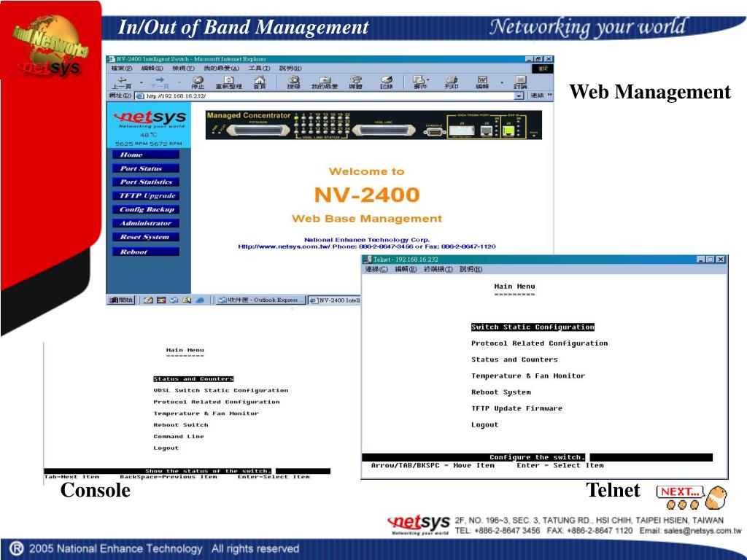The width and height of the screenshot is (747, 560).
Task: Open Favorites (我的最愛) toolbar icon
Action: click(325, 82)
